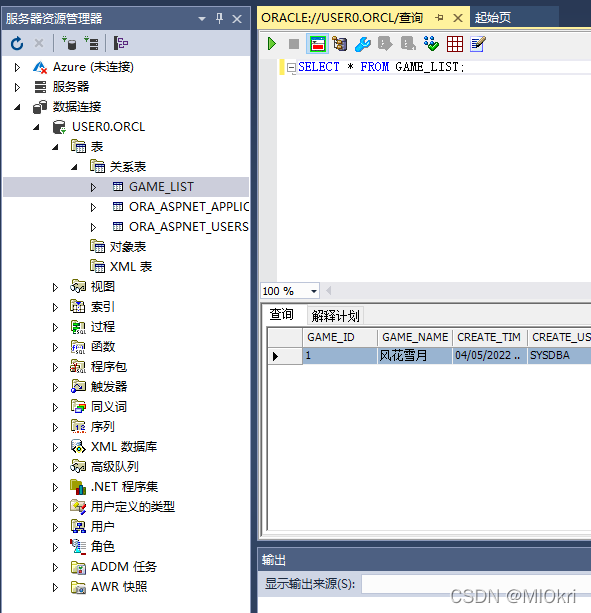Click the grey find in script icon
This screenshot has height=613, width=591.
coord(408,44)
